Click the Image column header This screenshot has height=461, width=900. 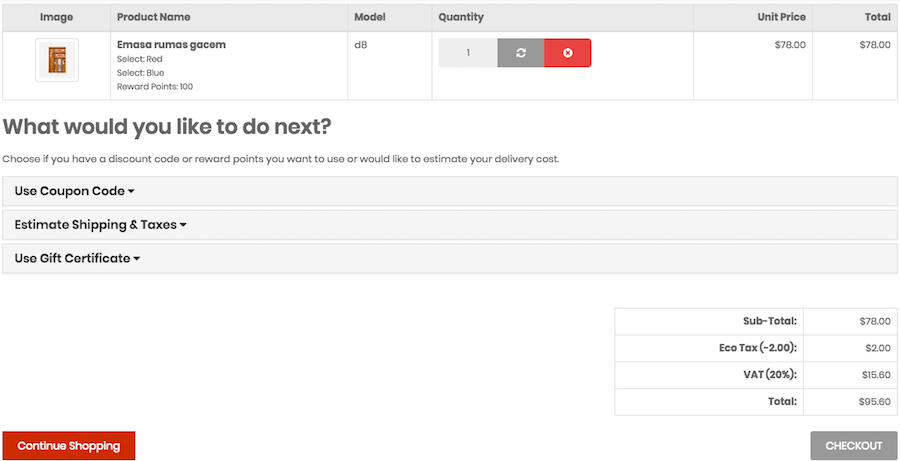(x=56, y=17)
